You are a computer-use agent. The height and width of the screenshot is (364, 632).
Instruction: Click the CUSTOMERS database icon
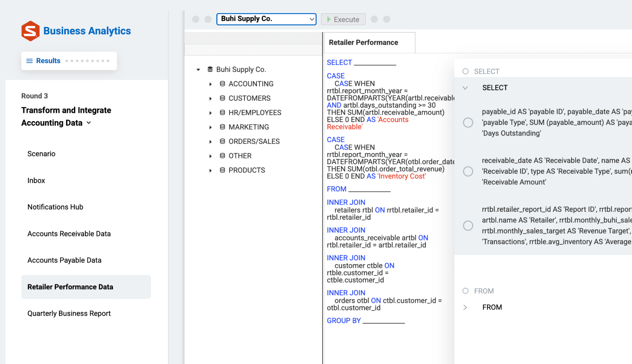click(x=223, y=98)
